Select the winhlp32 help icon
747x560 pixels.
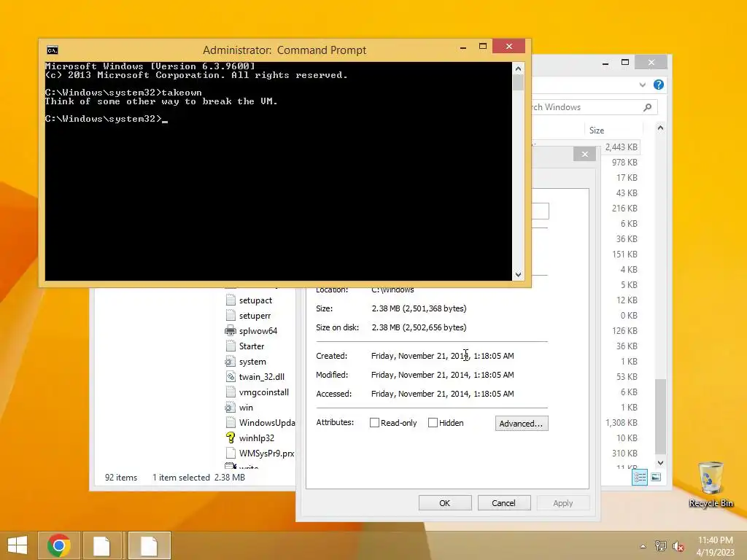point(231,437)
